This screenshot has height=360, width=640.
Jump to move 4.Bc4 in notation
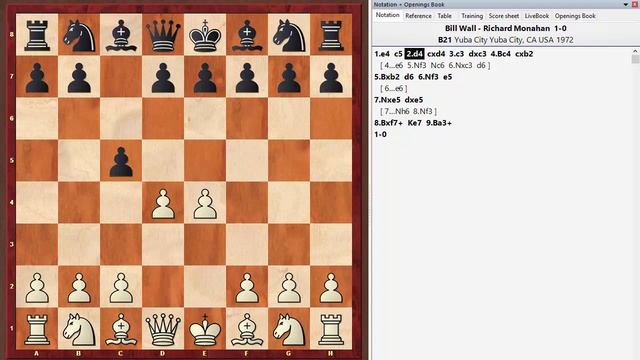coord(500,54)
